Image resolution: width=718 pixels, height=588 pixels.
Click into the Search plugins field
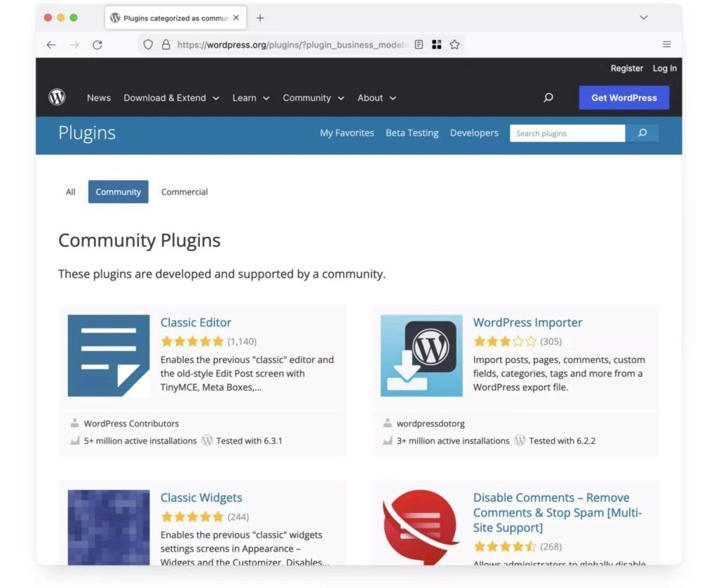click(x=567, y=133)
